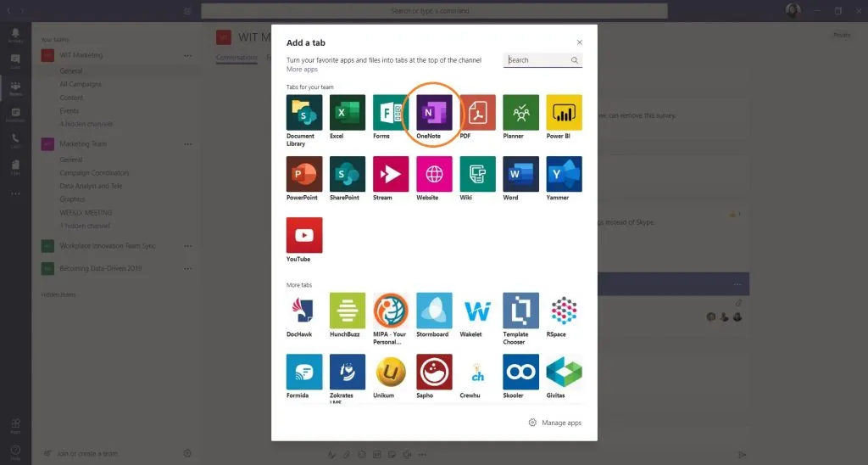Select the Skooler app tile

pyautogui.click(x=520, y=372)
